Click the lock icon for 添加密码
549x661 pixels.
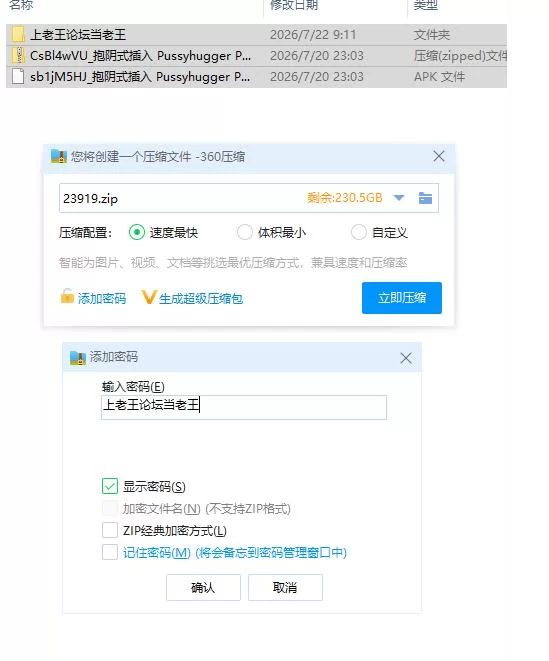[67, 296]
